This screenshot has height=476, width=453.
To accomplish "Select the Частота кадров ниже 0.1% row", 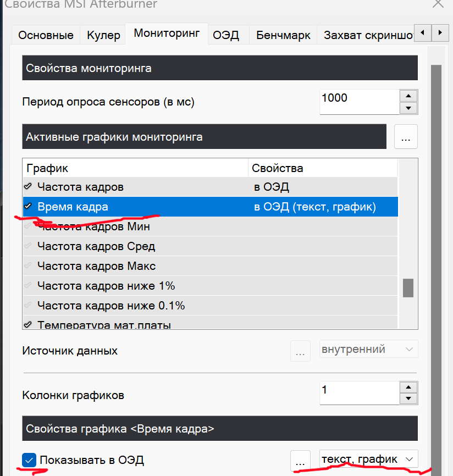I will [x=211, y=306].
